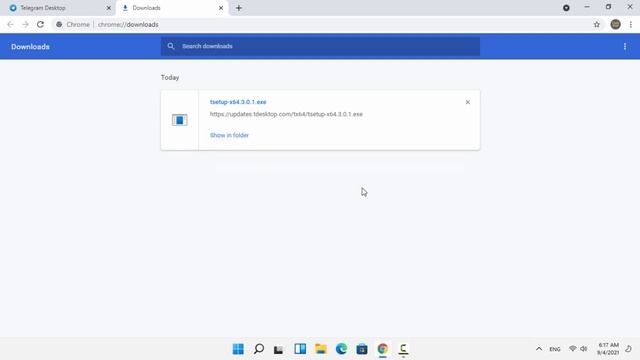Screen dimensions: 640x360
Task: Select the Downloads browser tab
Action: 172,8
